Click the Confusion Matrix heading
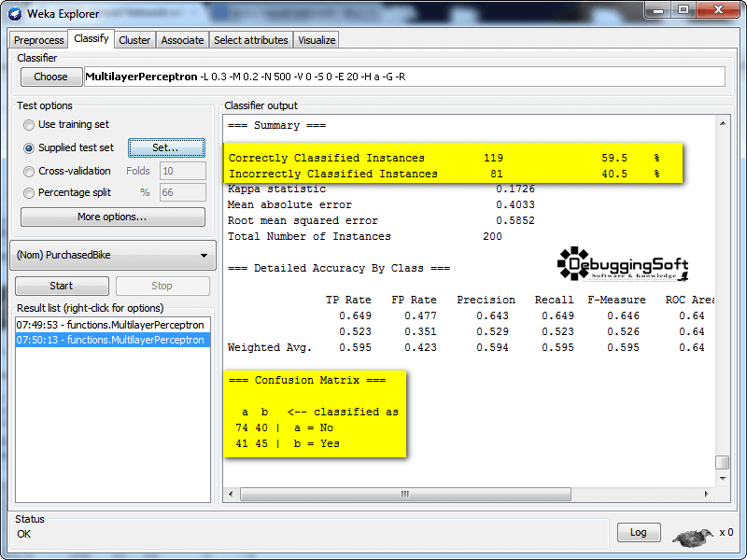This screenshot has height=560, width=747. pyautogui.click(x=307, y=381)
